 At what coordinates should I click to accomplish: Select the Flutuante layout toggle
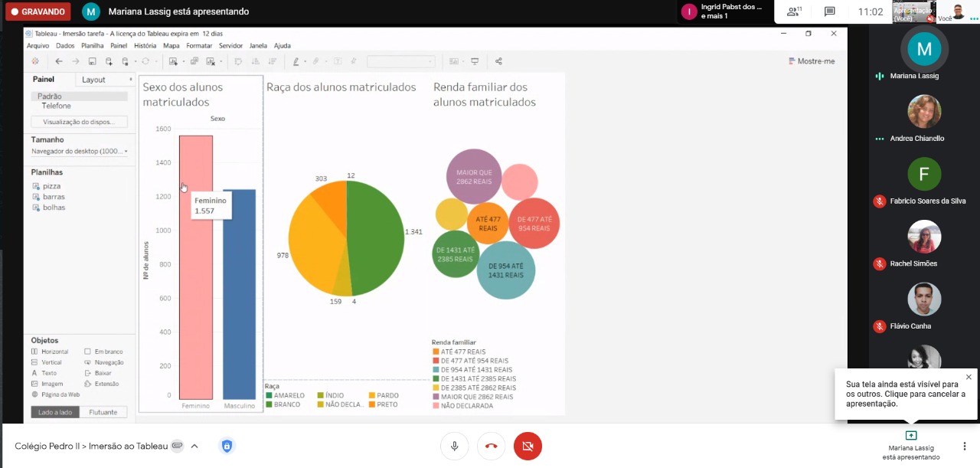(x=103, y=412)
